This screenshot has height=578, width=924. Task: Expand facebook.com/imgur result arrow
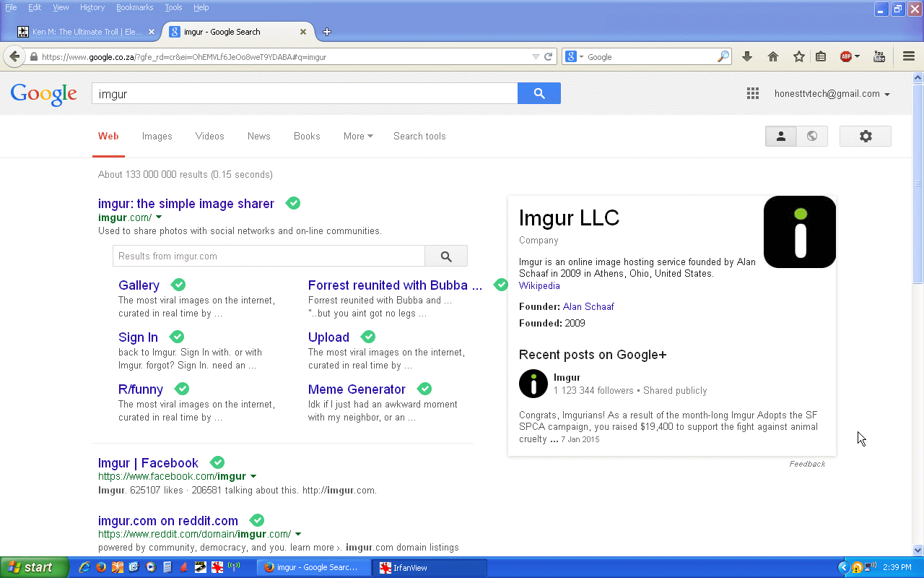[x=253, y=476]
